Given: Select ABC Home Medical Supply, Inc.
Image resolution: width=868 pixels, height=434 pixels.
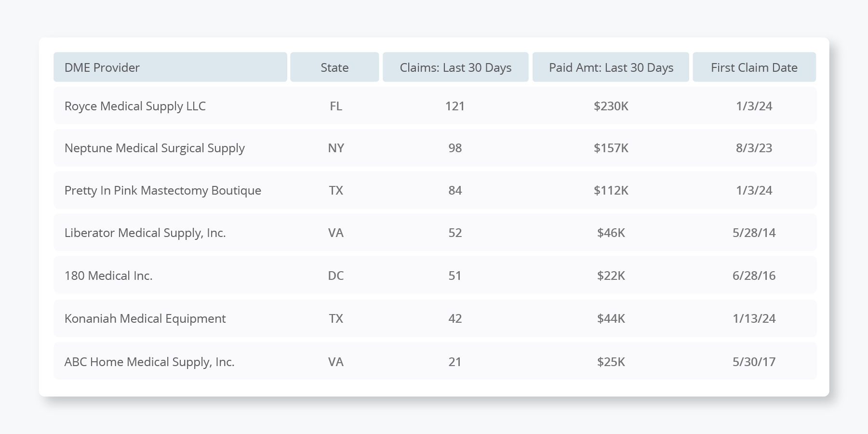Looking at the screenshot, I should 149,362.
